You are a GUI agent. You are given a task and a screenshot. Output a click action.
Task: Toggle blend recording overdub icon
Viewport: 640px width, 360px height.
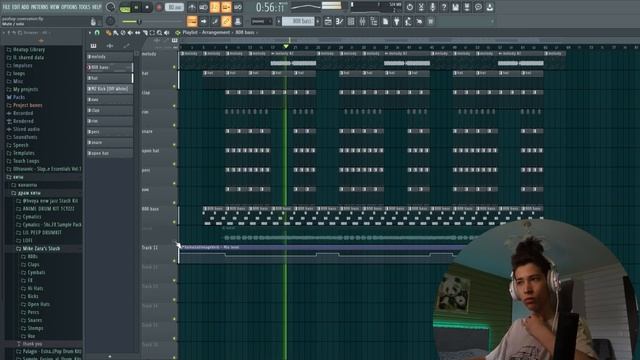(x=226, y=7)
